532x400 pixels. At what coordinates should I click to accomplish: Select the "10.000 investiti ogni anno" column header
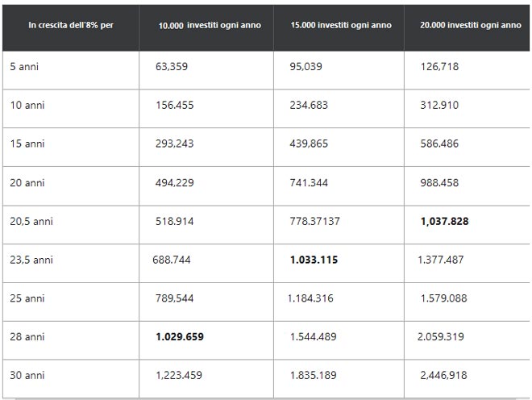210,26
